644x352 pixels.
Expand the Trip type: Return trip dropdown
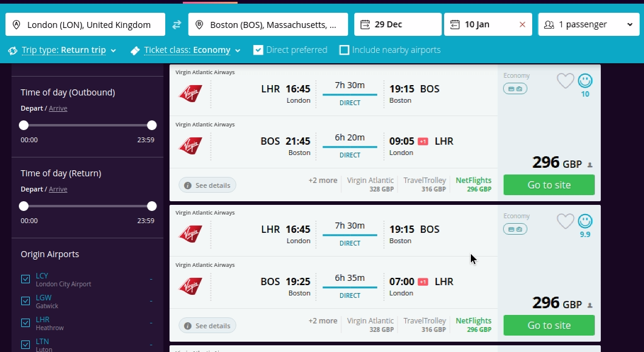[63, 50]
